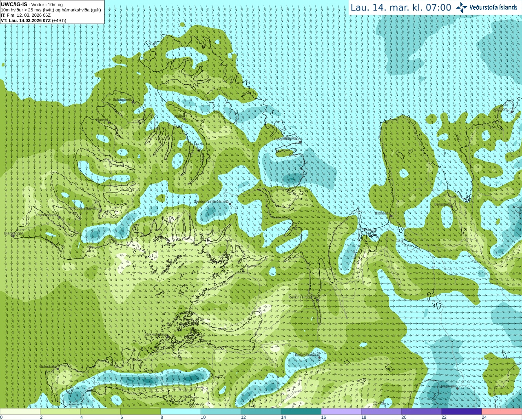Click the Steingrímsfjarðarheiði station label

tap(211, 201)
